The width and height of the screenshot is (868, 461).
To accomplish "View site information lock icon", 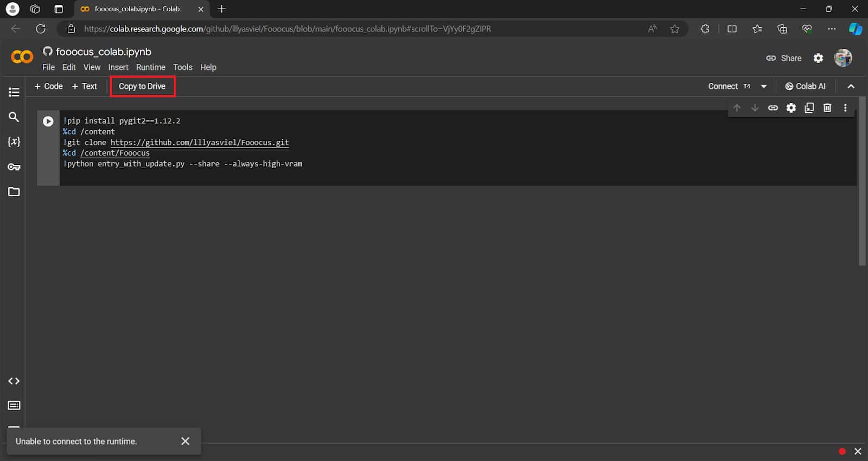I will [x=71, y=29].
